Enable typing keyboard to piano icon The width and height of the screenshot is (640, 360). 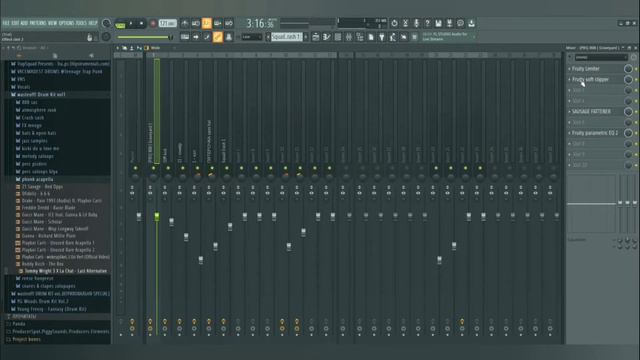pyautogui.click(x=184, y=37)
